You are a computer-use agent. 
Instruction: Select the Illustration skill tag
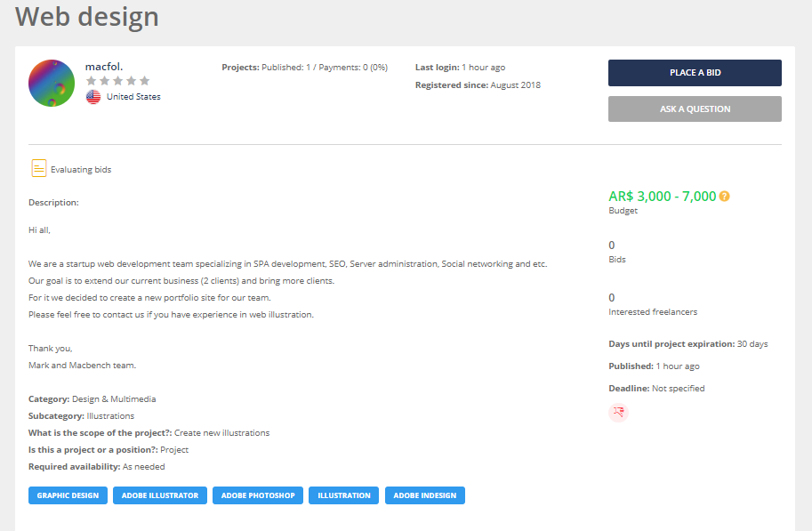point(344,495)
